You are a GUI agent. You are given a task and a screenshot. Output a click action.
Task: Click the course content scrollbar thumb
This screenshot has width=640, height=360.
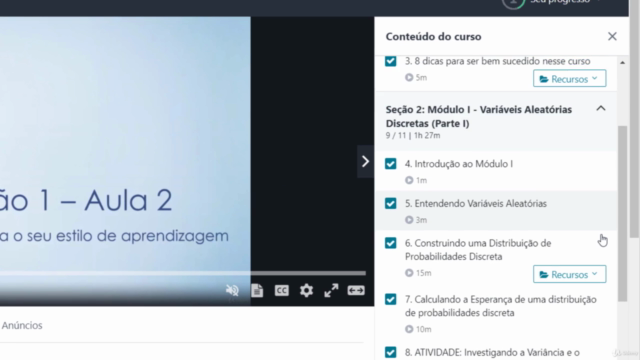point(622,213)
